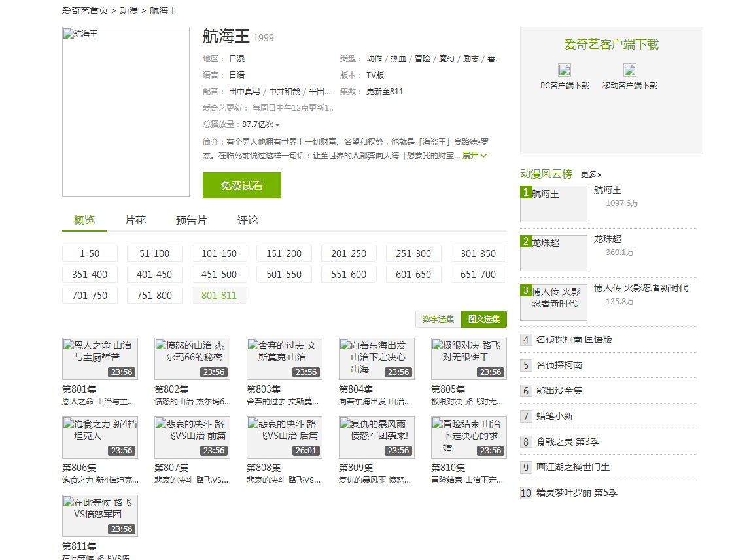Viewport: 732px width, 560px height.
Task: Click the 第801集 title link
Action: click(79, 389)
